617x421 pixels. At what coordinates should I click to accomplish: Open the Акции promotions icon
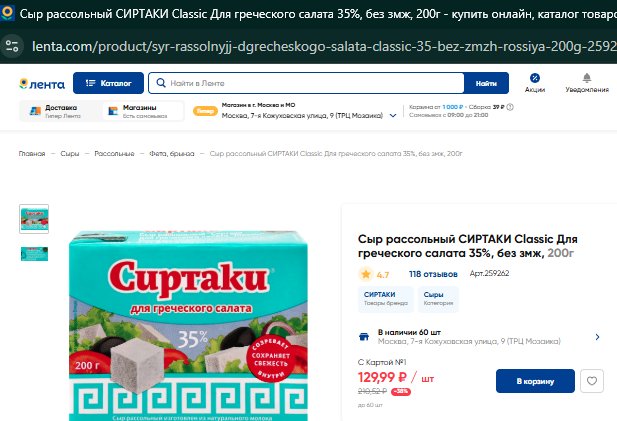534,78
